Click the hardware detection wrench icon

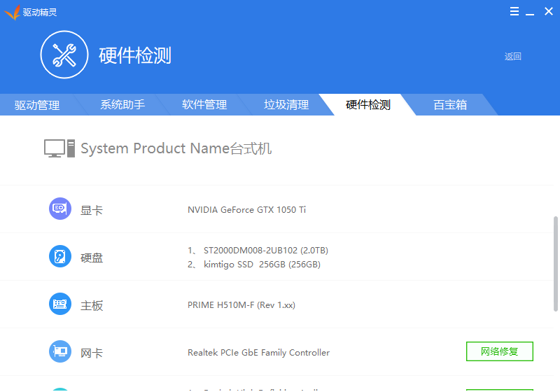(x=64, y=55)
